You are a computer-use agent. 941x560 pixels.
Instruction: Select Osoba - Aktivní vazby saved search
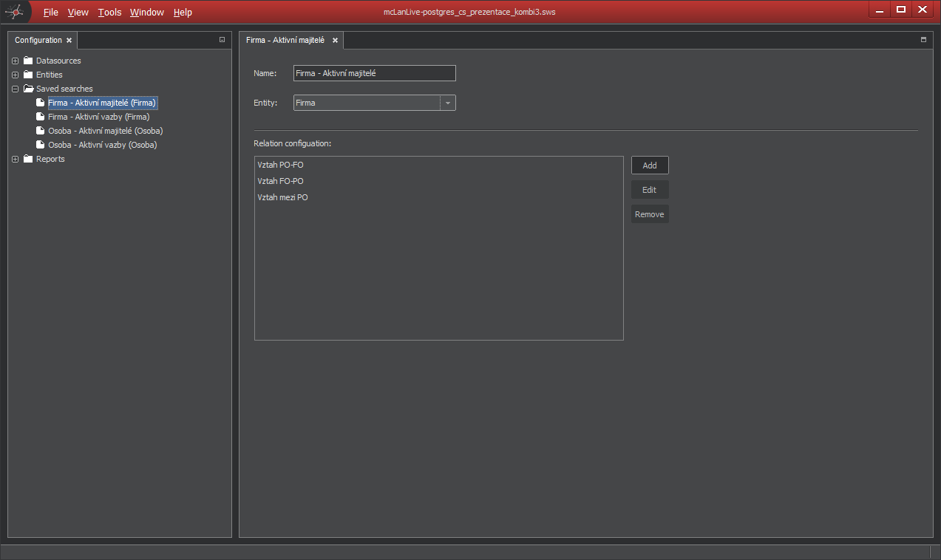pos(102,145)
